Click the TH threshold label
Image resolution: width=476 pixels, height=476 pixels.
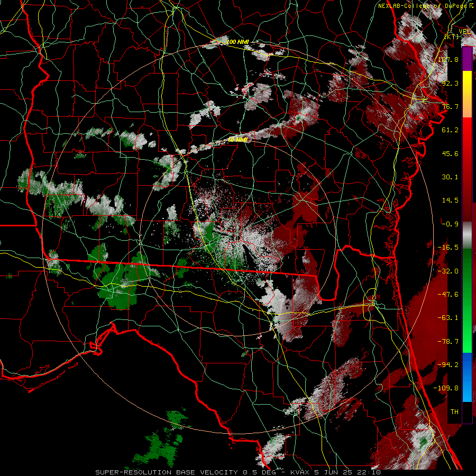454,412
